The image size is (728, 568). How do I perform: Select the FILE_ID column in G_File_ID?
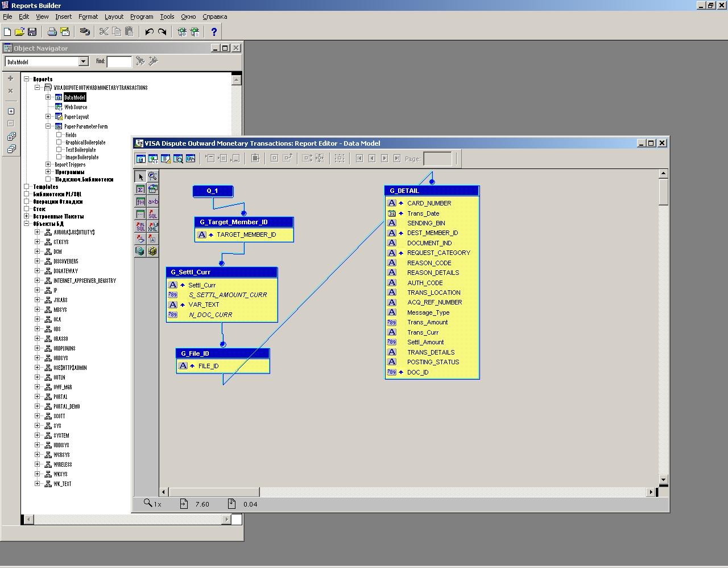208,366
